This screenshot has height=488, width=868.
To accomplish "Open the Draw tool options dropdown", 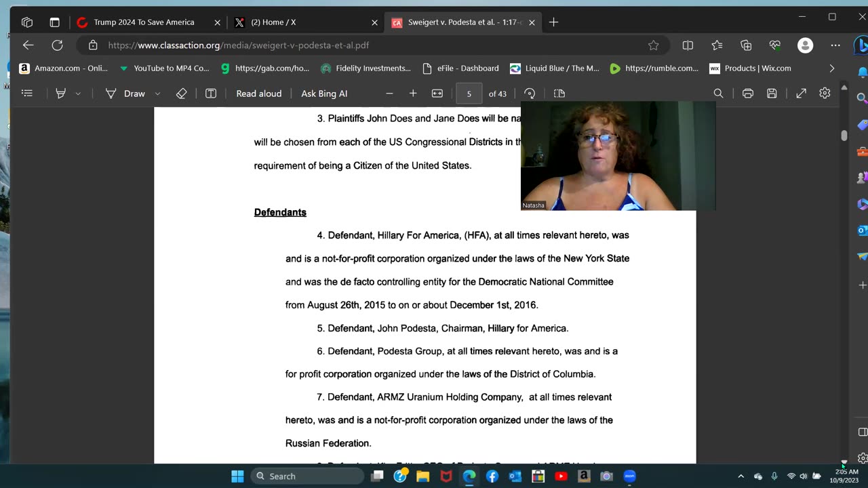I will click(157, 94).
